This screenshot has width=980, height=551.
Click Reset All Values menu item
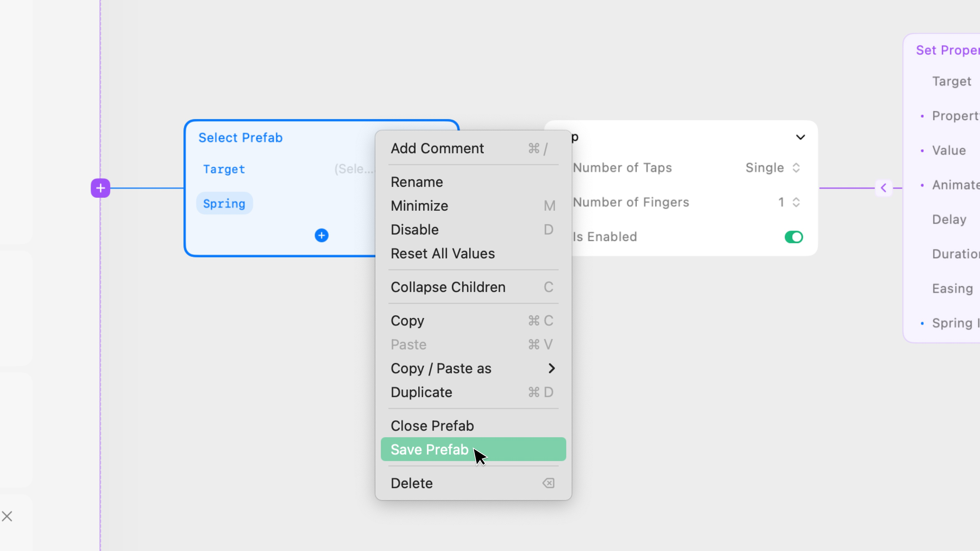[443, 253]
